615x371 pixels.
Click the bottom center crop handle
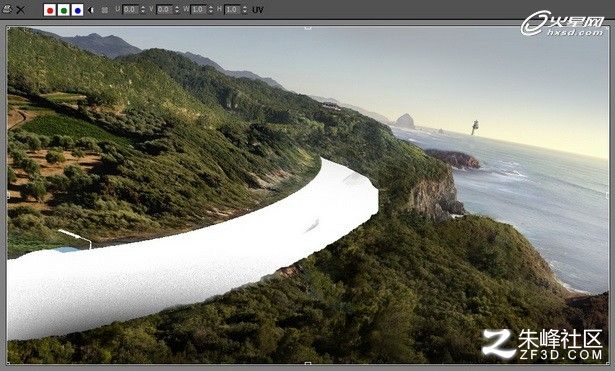(x=308, y=364)
